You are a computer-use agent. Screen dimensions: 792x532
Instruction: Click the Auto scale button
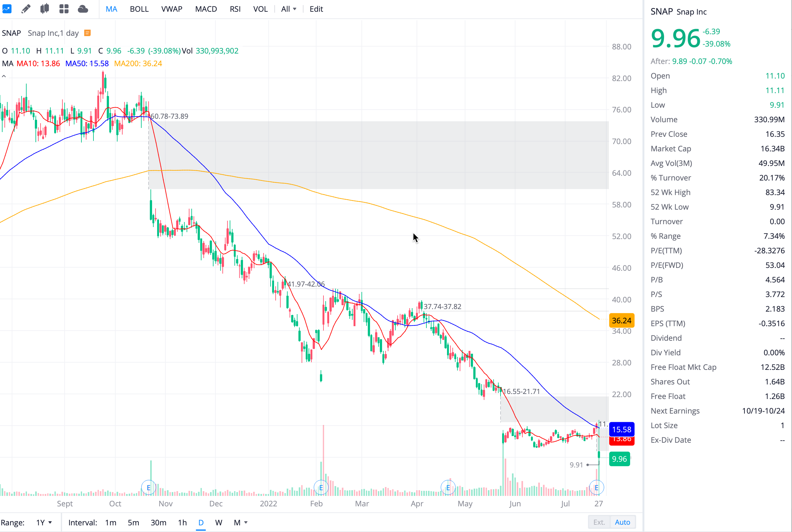622,522
